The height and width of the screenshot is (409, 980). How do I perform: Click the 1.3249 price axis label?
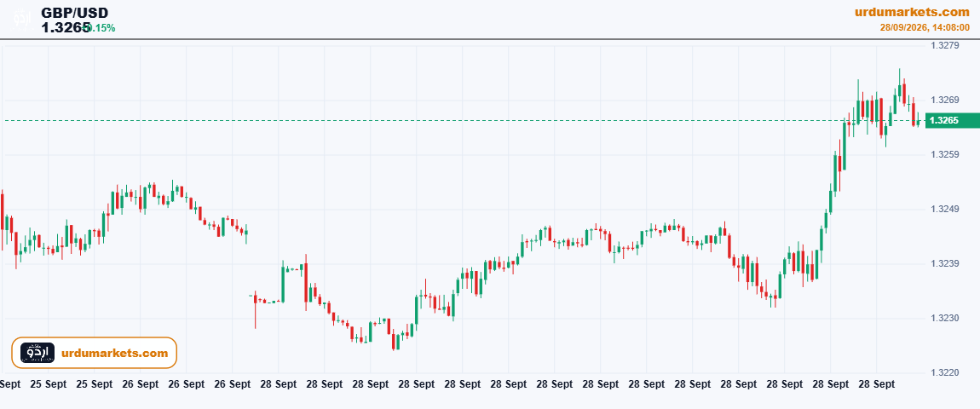(x=944, y=209)
